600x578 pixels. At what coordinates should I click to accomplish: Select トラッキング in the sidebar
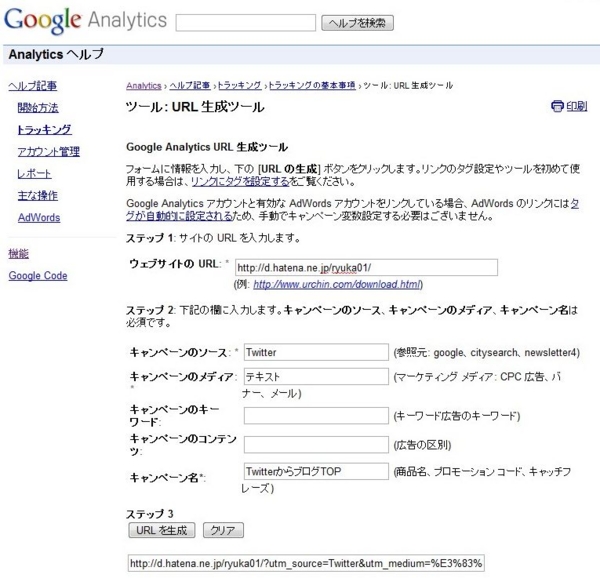[44, 130]
